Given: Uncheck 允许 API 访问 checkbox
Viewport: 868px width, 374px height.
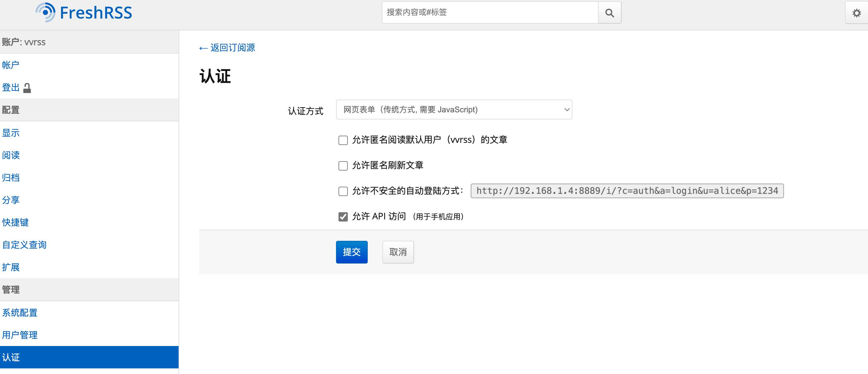Looking at the screenshot, I should 343,217.
